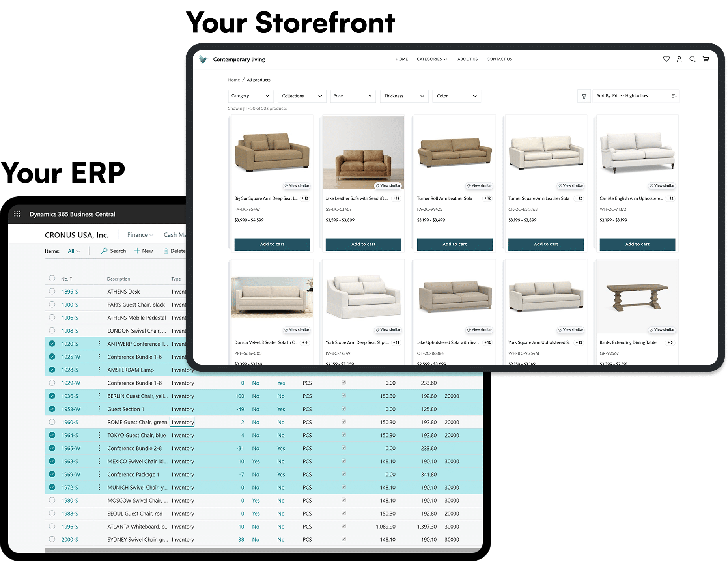Open row menu dots for 1936-S BERLIN Guest Chair

(99, 396)
